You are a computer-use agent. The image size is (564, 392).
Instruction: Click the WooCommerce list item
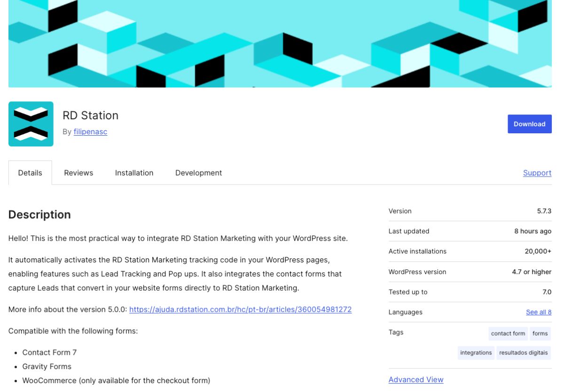116,380
